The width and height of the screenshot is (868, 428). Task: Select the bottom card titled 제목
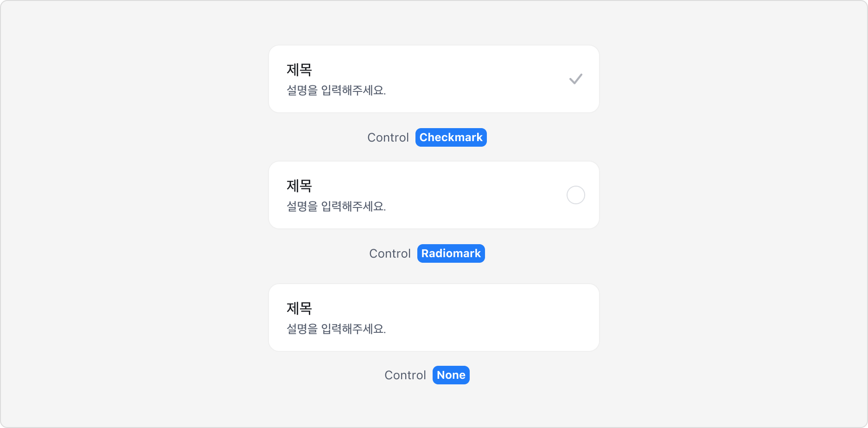tap(434, 317)
